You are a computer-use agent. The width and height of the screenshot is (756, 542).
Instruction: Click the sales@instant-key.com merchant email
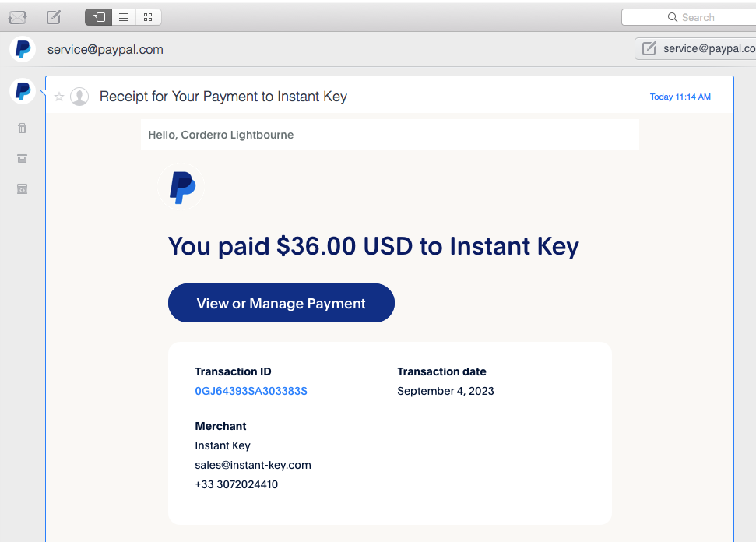point(253,465)
